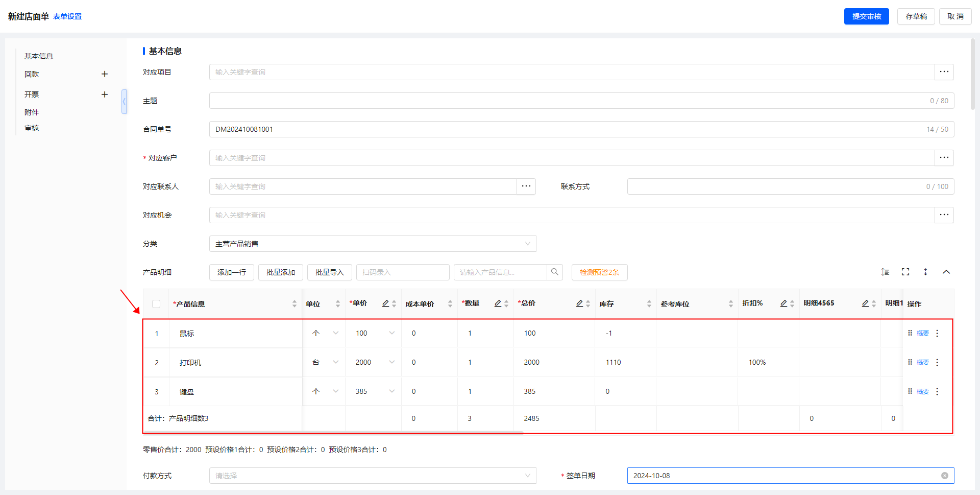This screenshot has width=980, height=495.
Task: Go to 审核 section in sidebar
Action: pyautogui.click(x=32, y=128)
